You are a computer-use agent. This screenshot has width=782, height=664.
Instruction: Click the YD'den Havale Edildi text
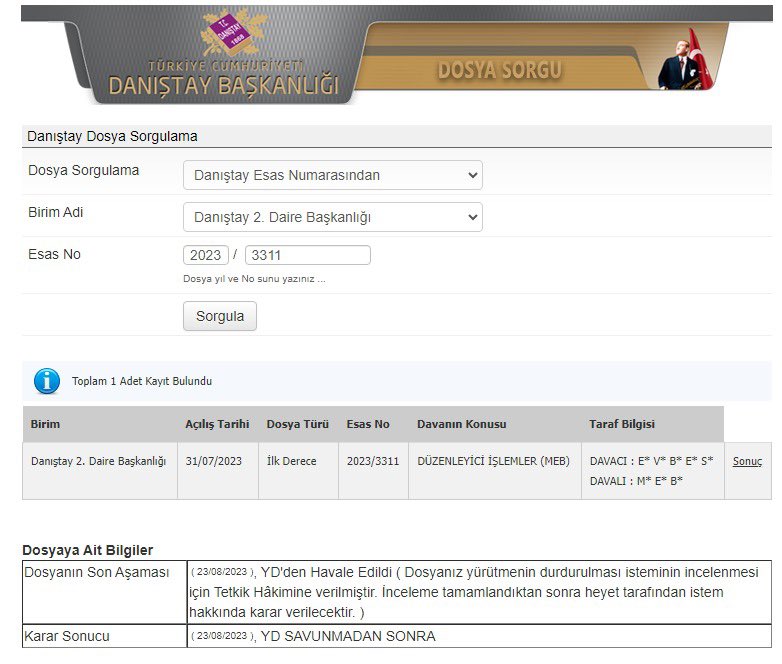point(327,572)
